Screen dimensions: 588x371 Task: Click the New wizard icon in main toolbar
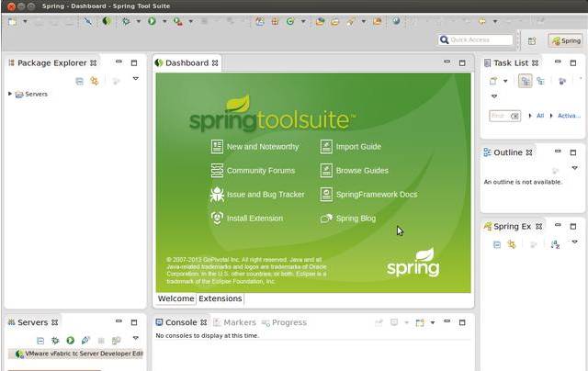(13, 22)
